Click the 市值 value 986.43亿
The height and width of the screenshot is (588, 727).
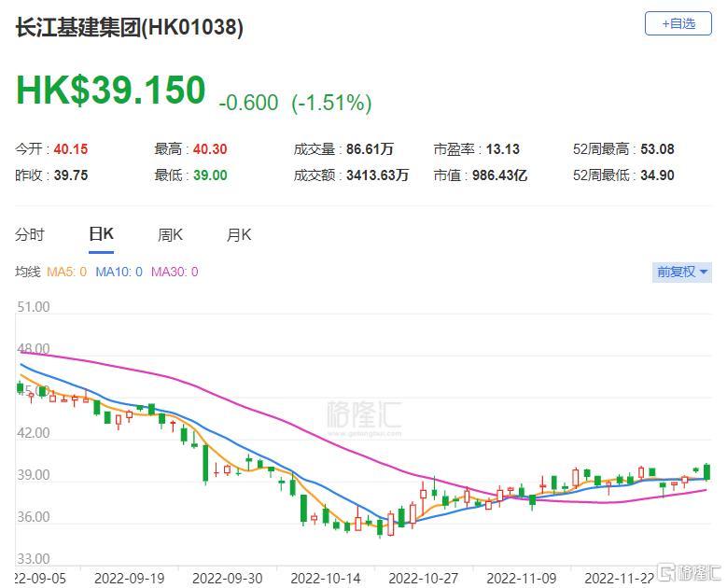[499, 175]
